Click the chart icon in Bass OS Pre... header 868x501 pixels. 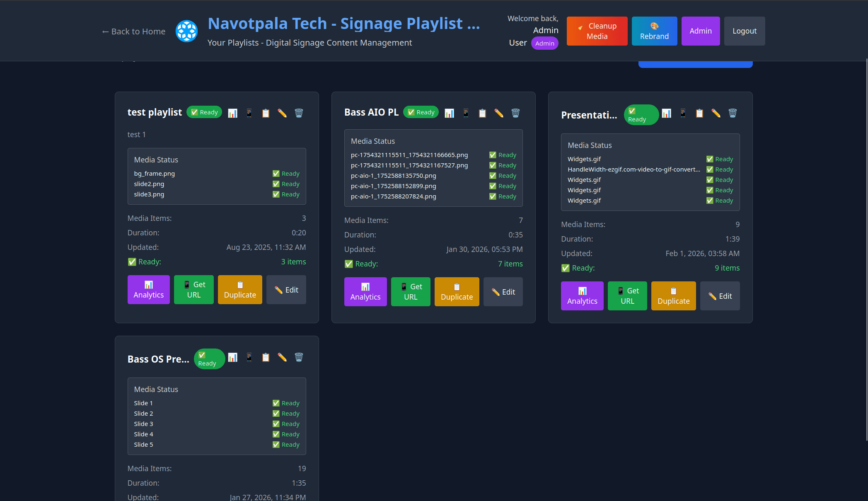tap(232, 357)
